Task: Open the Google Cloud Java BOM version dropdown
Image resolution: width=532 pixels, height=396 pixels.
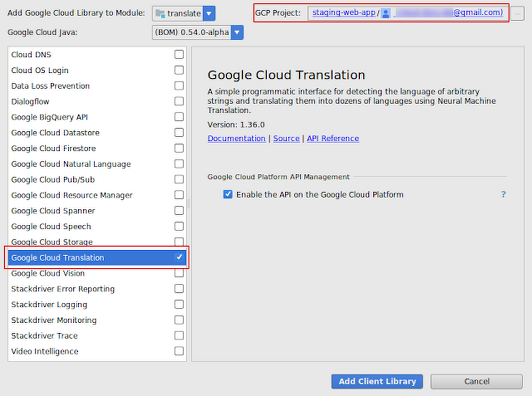Action: coord(235,32)
